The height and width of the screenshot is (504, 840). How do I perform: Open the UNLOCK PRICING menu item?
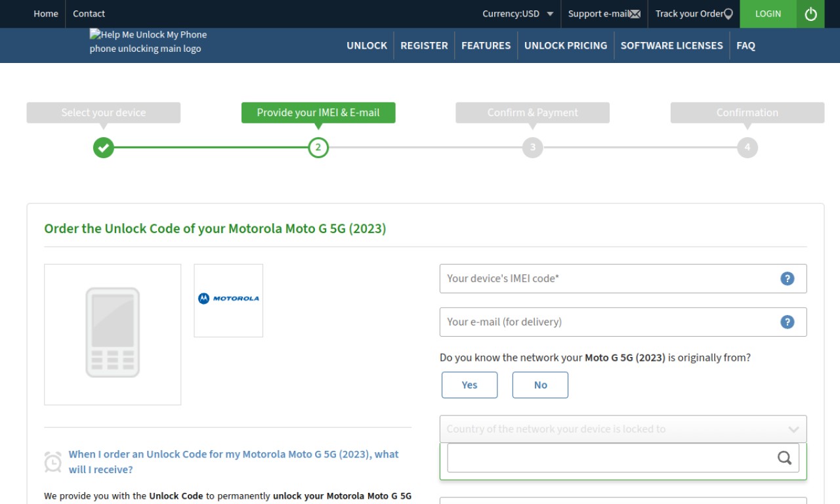[x=566, y=45]
